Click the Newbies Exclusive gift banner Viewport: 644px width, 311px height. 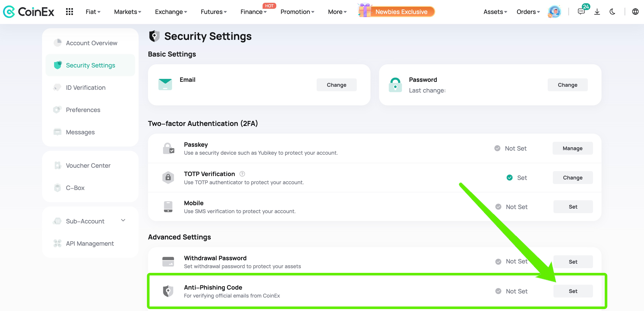[396, 12]
